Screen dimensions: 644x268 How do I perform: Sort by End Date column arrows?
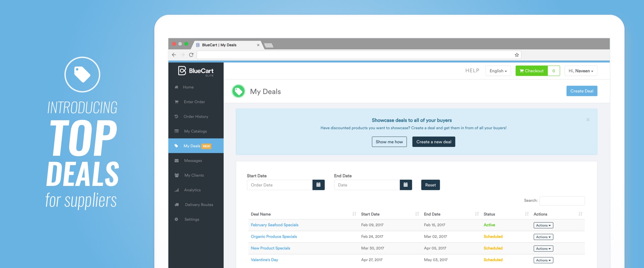(x=477, y=214)
